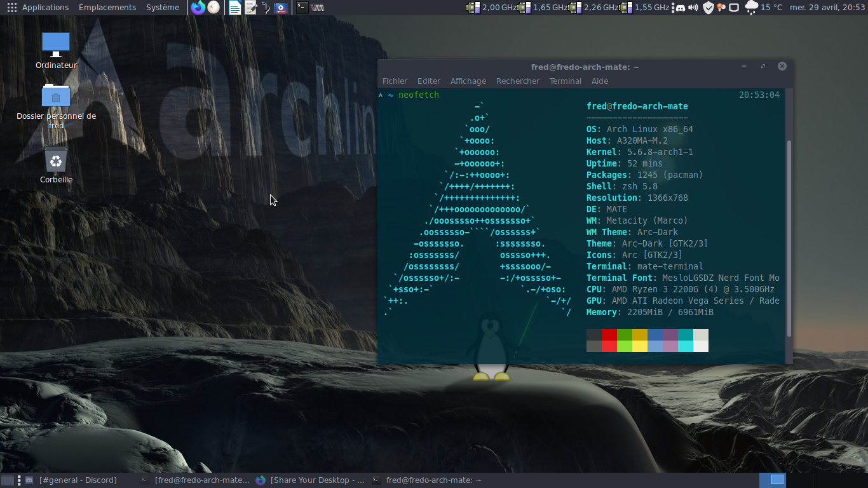Click the Uptime: 52 mins line

click(x=625, y=163)
